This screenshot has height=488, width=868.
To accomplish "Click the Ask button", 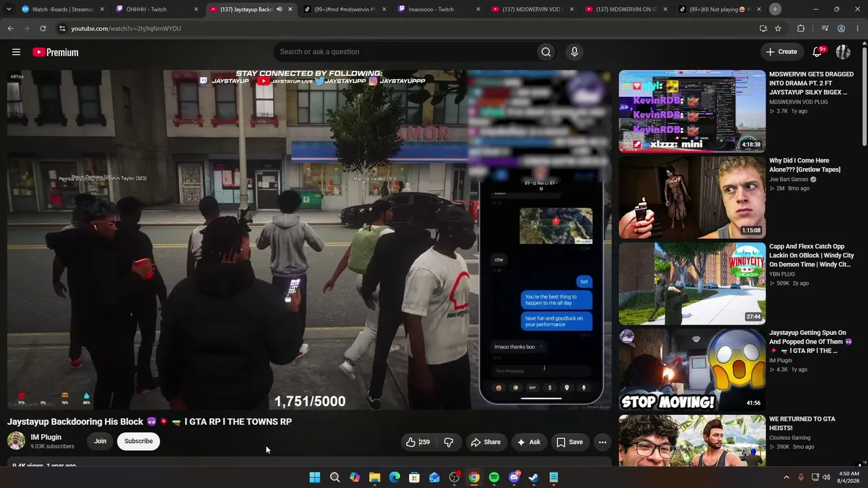I will [x=529, y=442].
